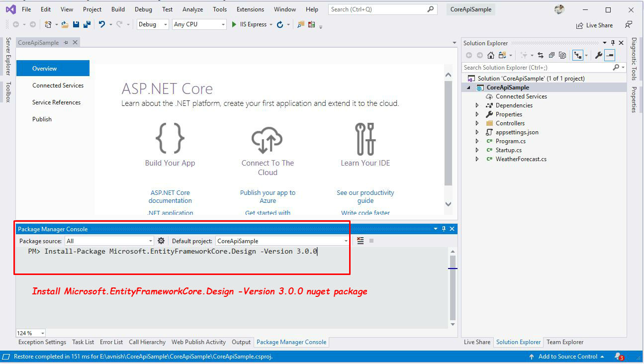Toggle the nested files view button
The width and height of the screenshot is (644, 364).
[577, 55]
